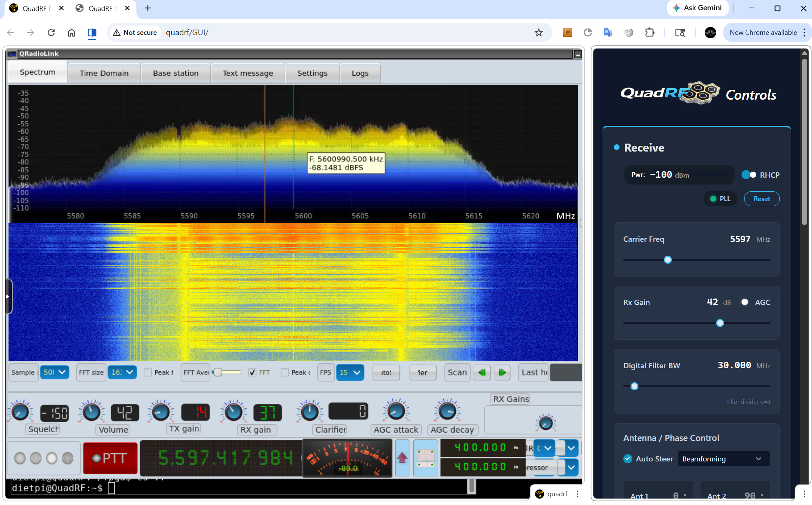Click the quadrf icon in the taskbar corner
This screenshot has width=812, height=505.
(539, 494)
